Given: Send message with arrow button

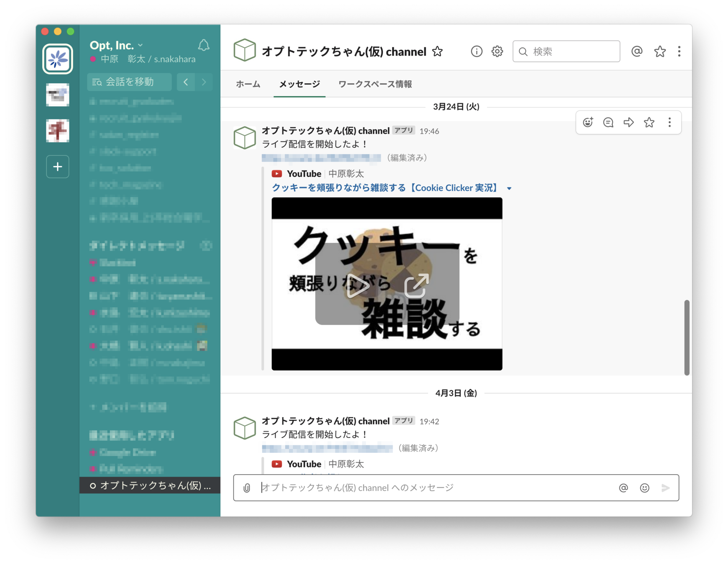Looking at the screenshot, I should 666,488.
